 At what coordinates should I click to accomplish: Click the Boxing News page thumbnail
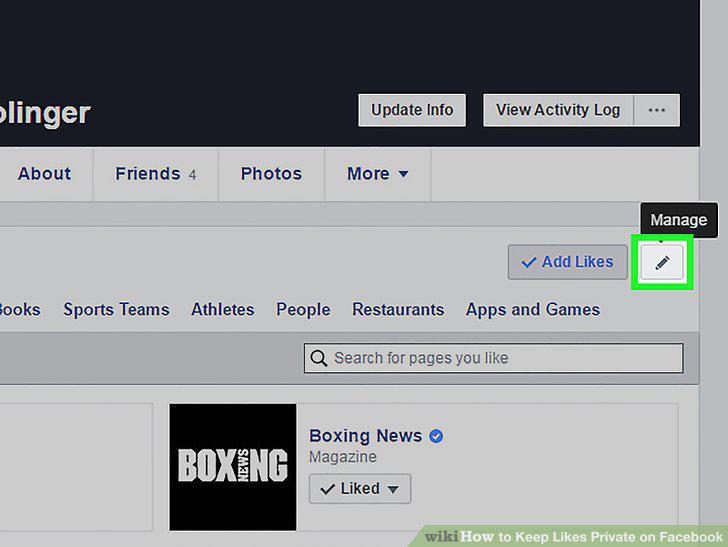coord(233,467)
